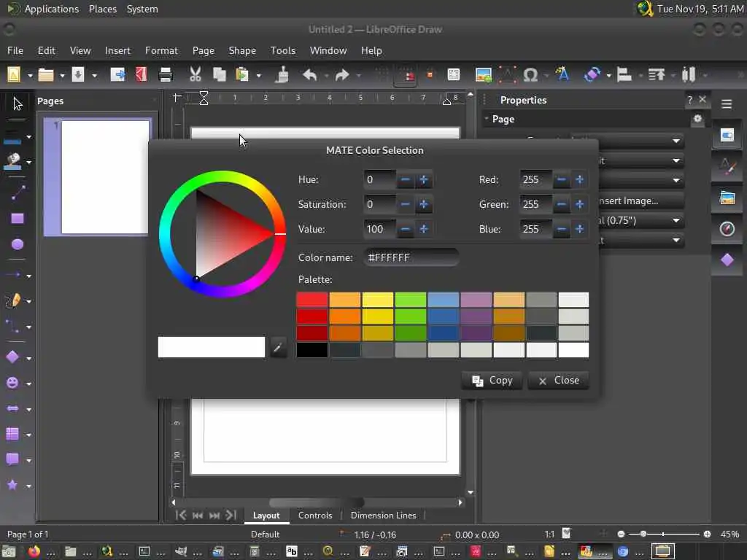Increase the Hue value with plus
This screenshot has height=560, width=747.
424,180
